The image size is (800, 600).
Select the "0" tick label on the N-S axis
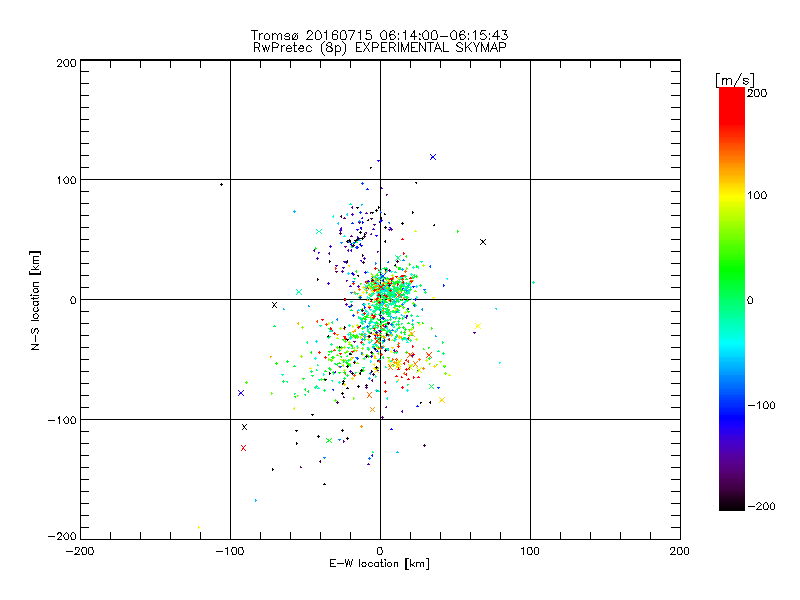73,300
